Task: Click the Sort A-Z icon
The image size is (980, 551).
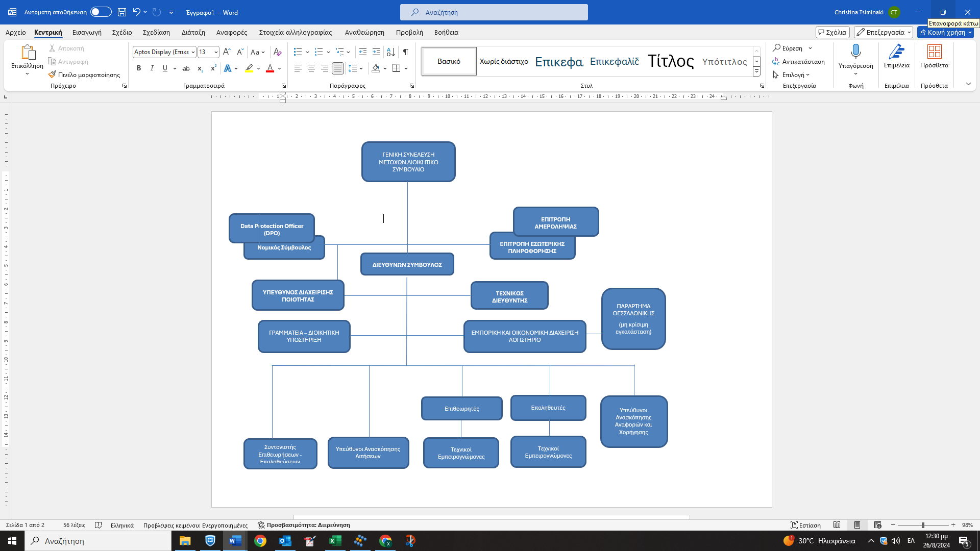Action: pyautogui.click(x=390, y=52)
